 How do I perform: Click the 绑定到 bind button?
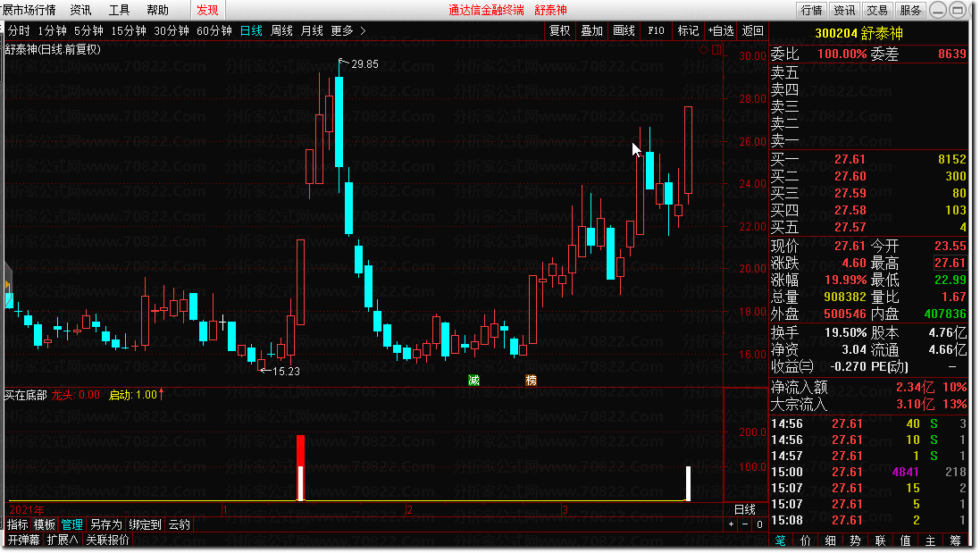coord(145,525)
